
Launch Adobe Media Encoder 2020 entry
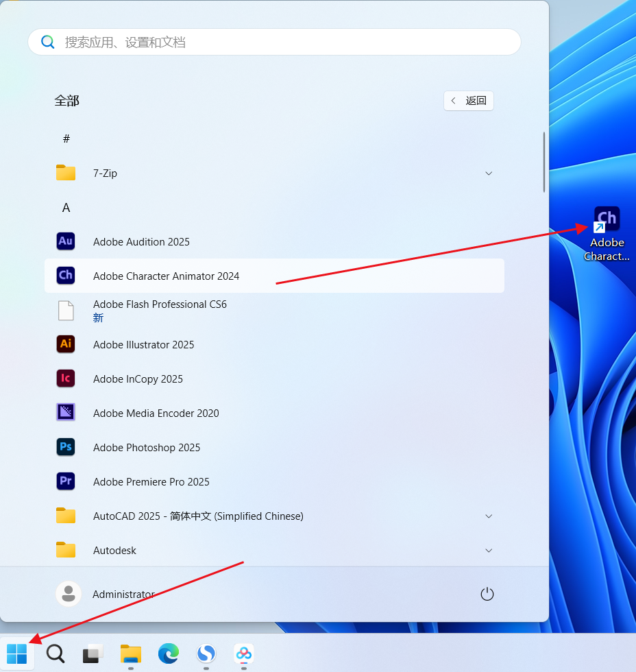(274, 413)
